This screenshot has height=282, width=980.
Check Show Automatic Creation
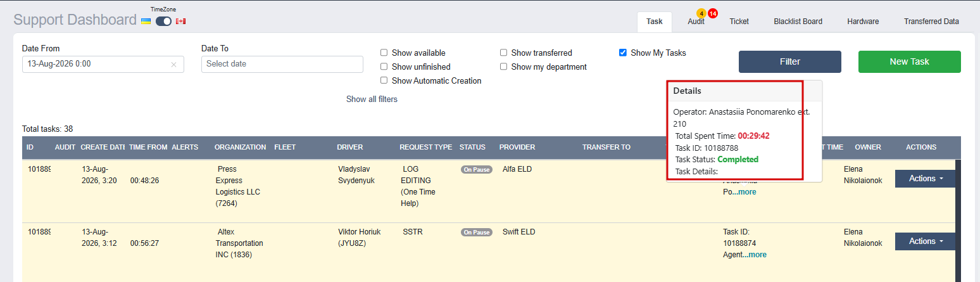(x=384, y=80)
